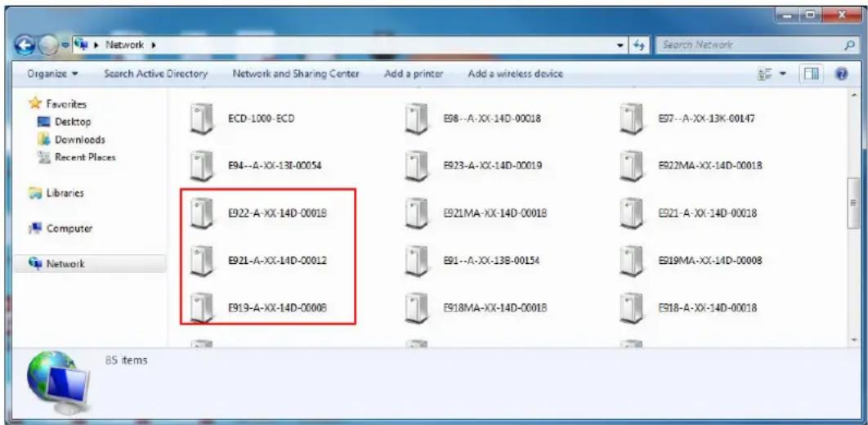This screenshot has height=425, width=868.
Task: Click Search Active Directory
Action: tap(155, 73)
